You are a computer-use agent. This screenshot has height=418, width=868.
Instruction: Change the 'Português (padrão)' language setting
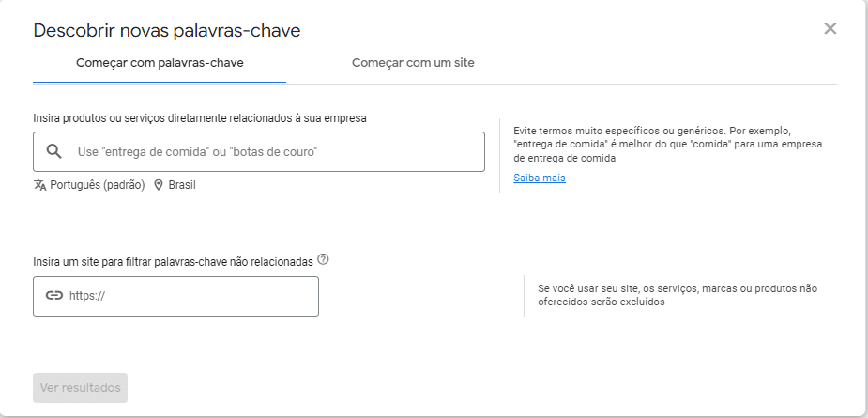(97, 185)
